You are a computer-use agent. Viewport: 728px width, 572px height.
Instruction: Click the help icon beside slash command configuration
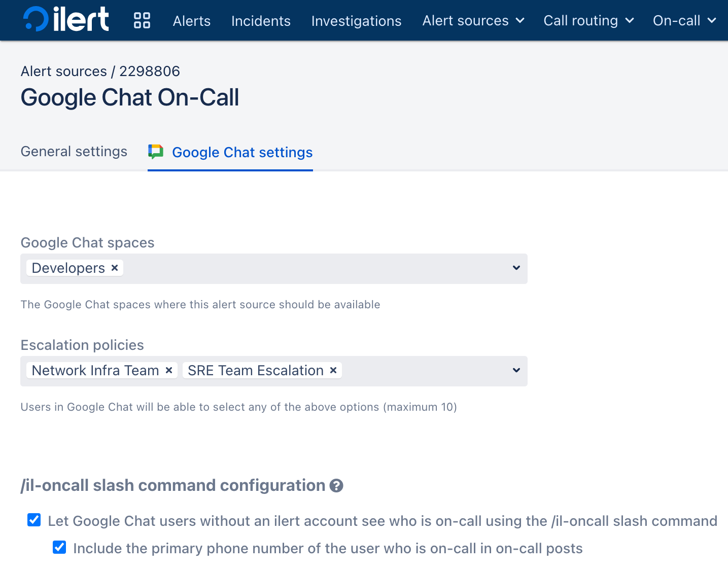point(336,486)
